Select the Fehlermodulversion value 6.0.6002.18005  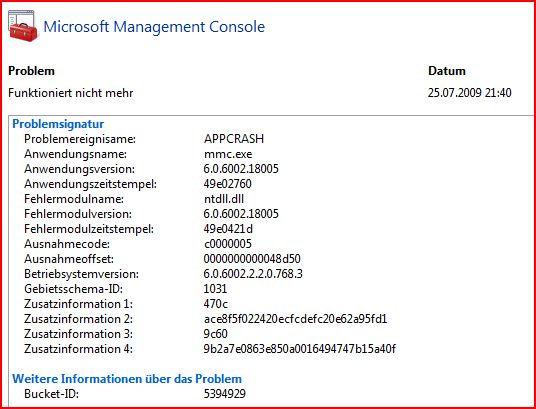point(241,214)
